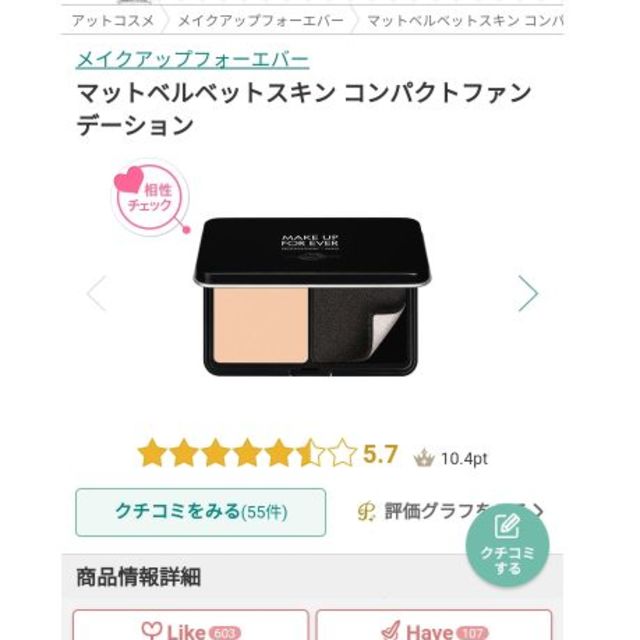640x640 pixels.
Task: Show previous product image with left arrow
Action: [97, 293]
